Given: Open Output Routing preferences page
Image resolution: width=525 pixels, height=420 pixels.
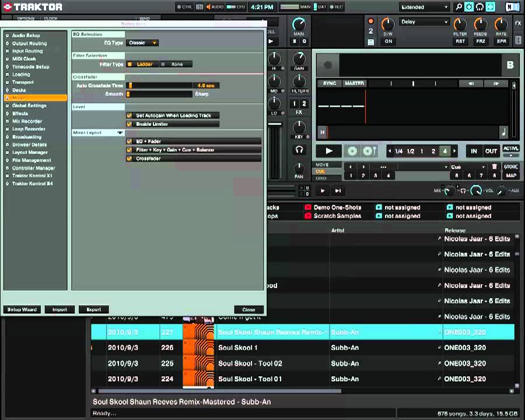Looking at the screenshot, I should [30, 43].
